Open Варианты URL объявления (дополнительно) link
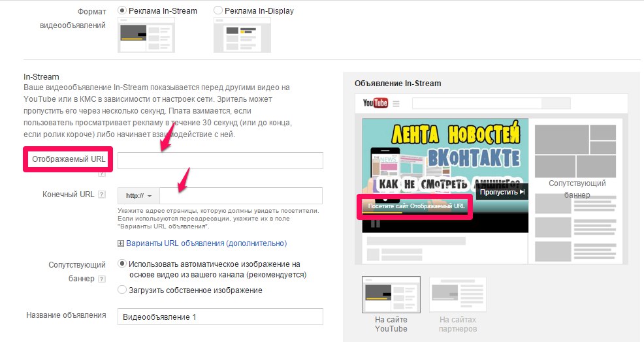Viewport: 644px width, 342px height. (206, 243)
